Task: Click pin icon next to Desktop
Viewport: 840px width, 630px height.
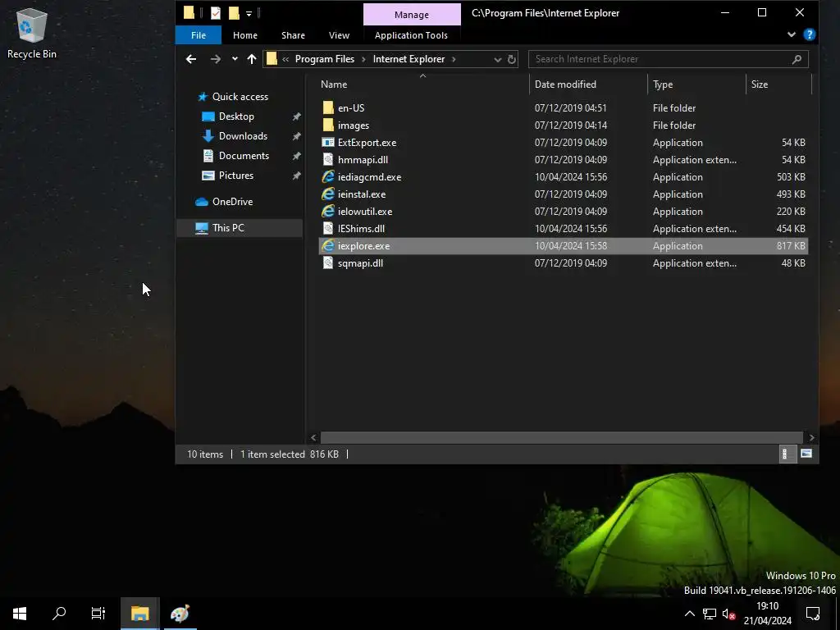Action: coord(296,116)
